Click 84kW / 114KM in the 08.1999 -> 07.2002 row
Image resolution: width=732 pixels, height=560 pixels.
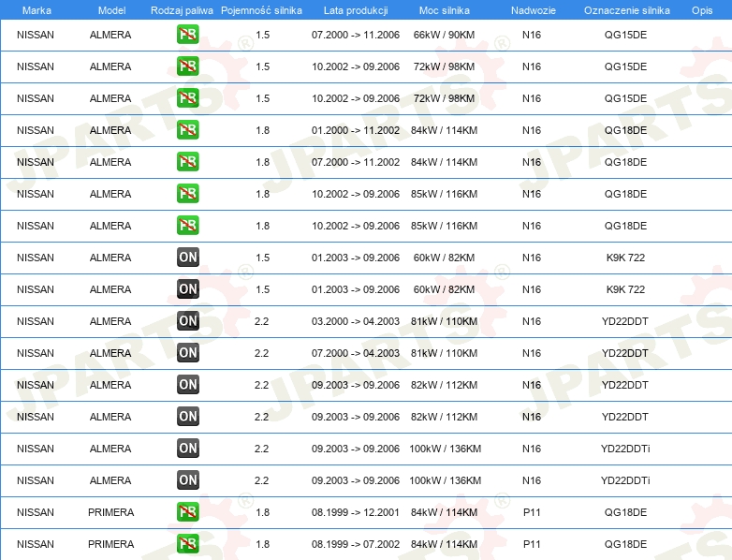pyautogui.click(x=444, y=544)
